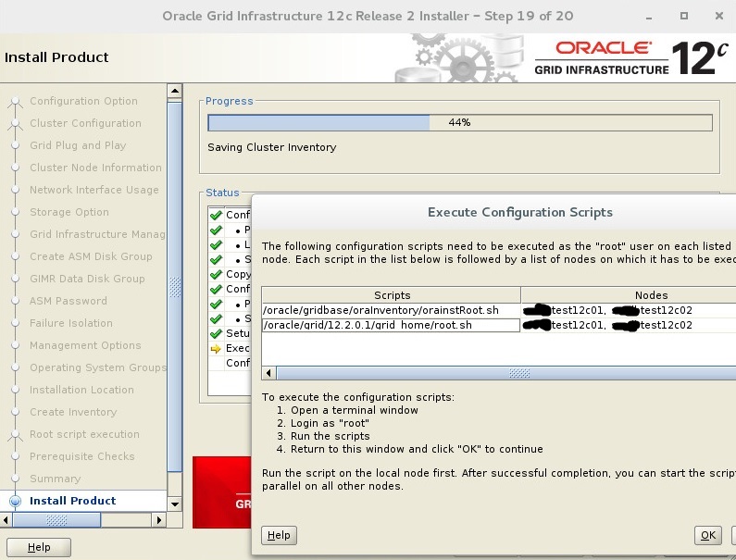Select the Create ASM Disk Group step

click(x=91, y=256)
